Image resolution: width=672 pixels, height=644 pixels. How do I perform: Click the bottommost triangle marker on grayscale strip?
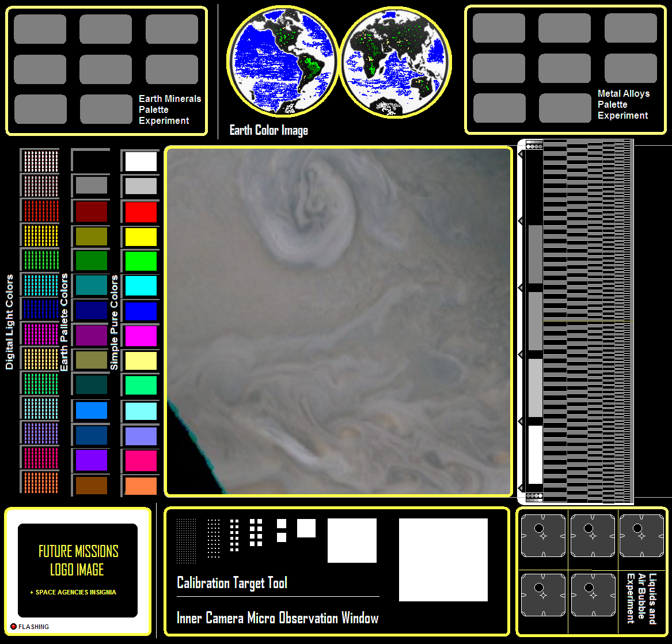pos(521,488)
